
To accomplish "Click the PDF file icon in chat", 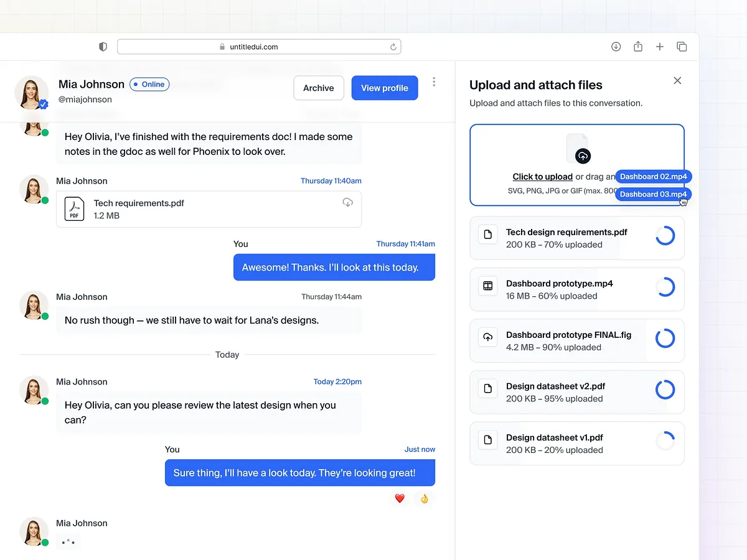I will tap(74, 209).
